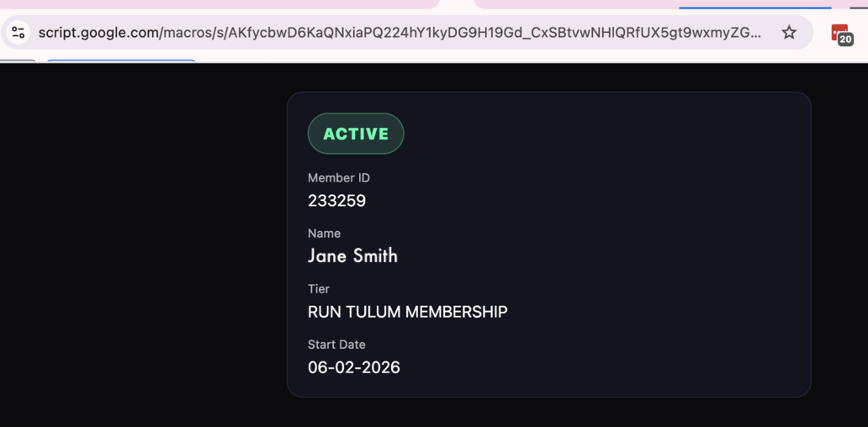Click the green ACTIVE status badge
This screenshot has height=427, width=868.
tap(356, 134)
